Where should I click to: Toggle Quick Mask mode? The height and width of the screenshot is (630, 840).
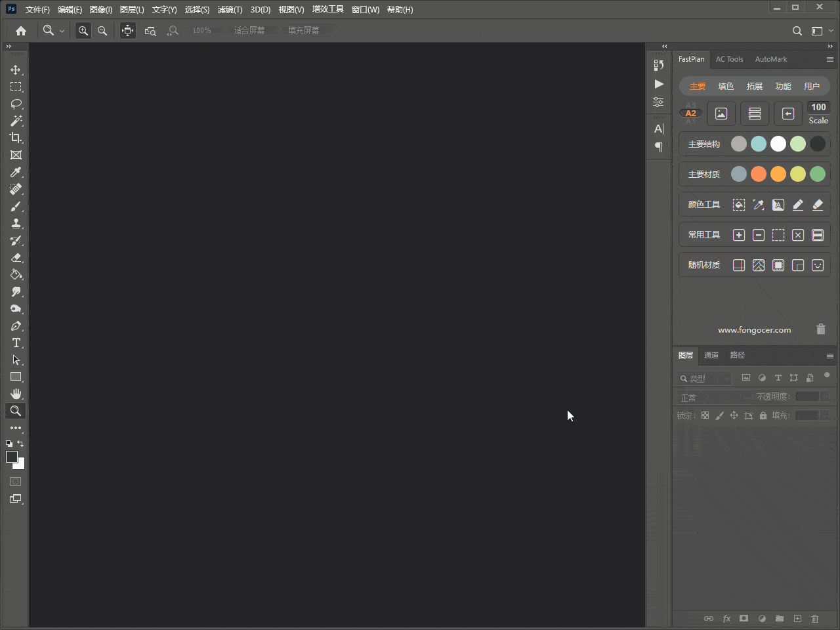16,482
